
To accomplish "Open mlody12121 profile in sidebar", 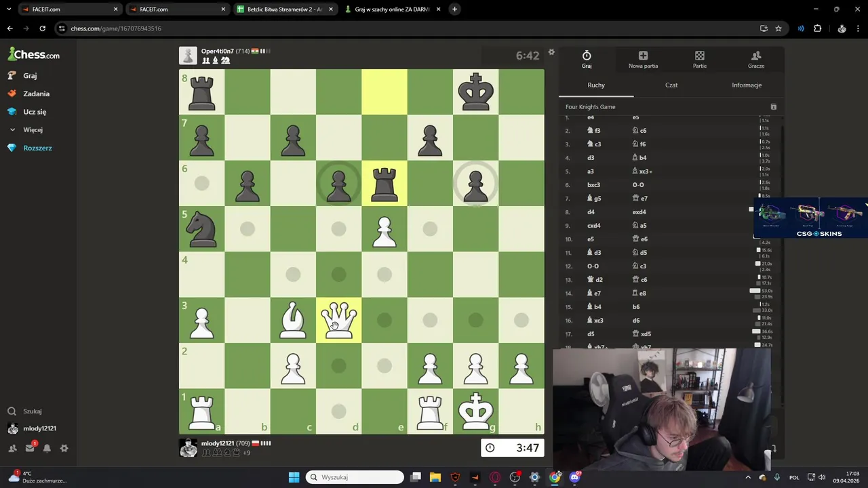I will tap(39, 428).
